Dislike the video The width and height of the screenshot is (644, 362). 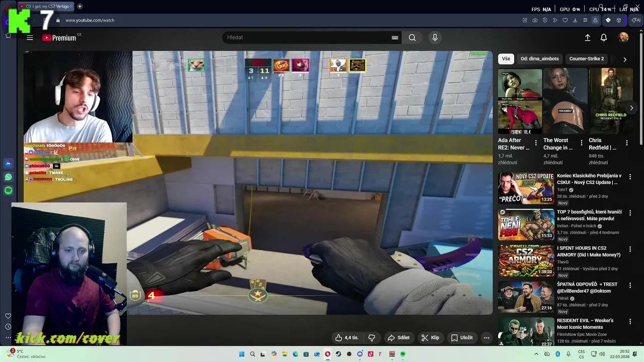point(372,338)
